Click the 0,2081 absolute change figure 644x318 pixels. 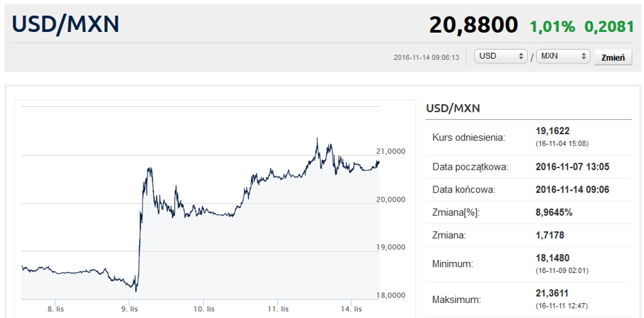(609, 27)
